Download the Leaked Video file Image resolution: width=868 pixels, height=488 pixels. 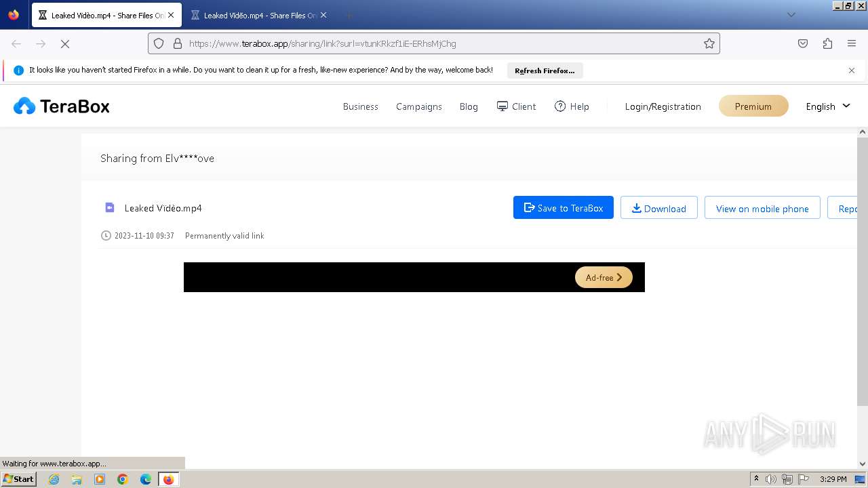click(659, 208)
